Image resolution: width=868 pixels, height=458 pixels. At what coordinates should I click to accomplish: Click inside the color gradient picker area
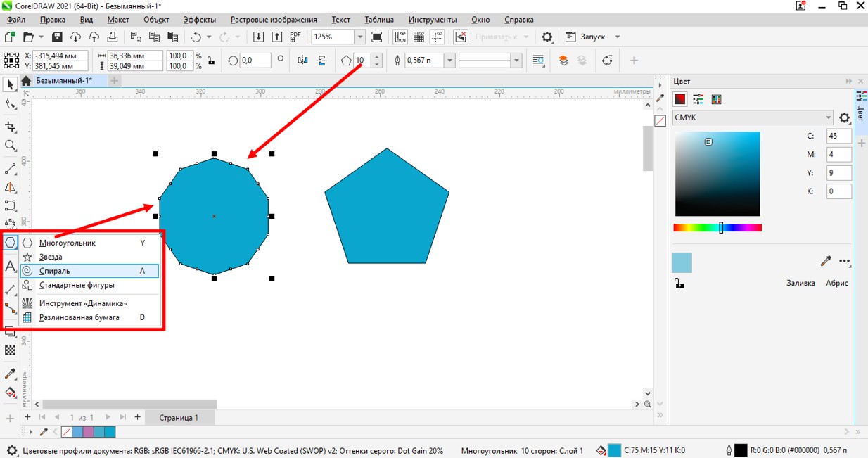(717, 174)
